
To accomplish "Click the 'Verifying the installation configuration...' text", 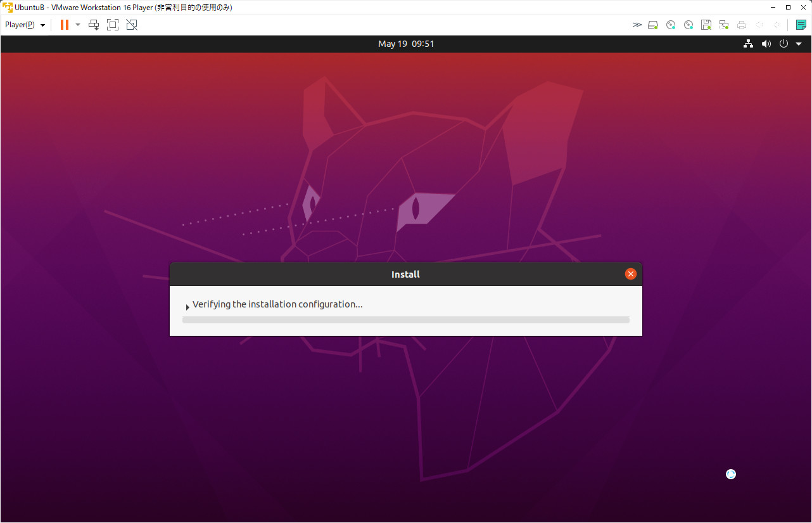I will point(277,304).
